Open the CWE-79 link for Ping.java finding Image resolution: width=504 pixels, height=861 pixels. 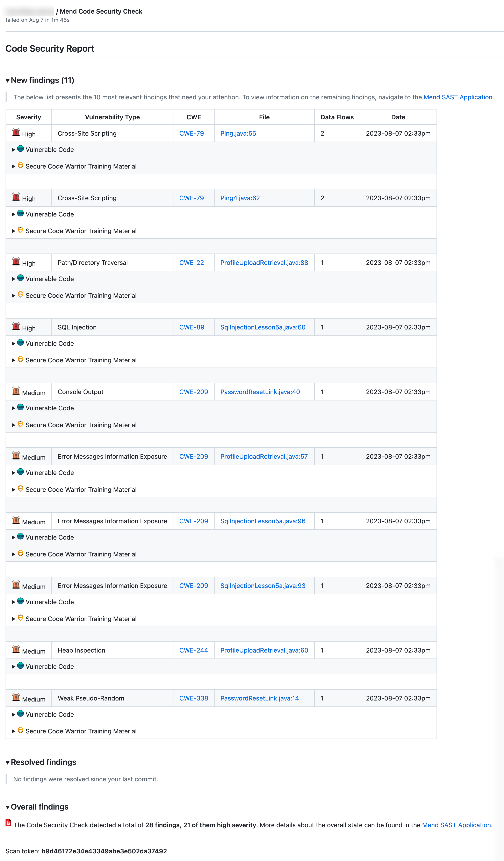[192, 133]
